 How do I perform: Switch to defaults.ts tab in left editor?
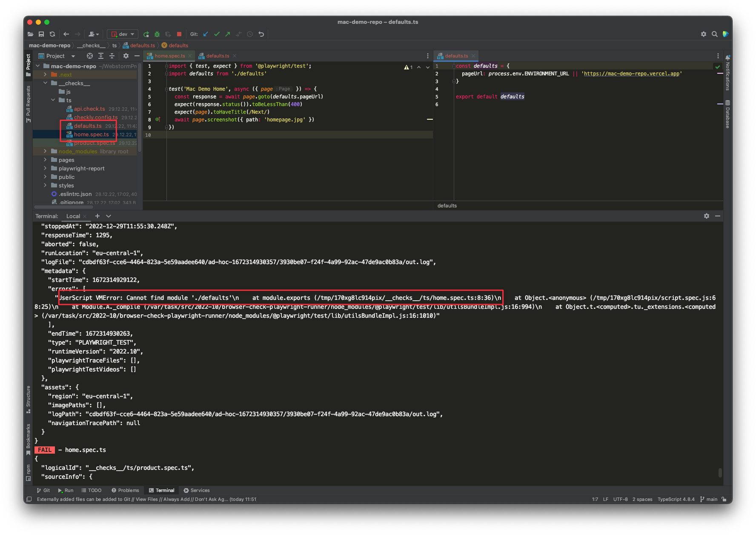coord(218,56)
